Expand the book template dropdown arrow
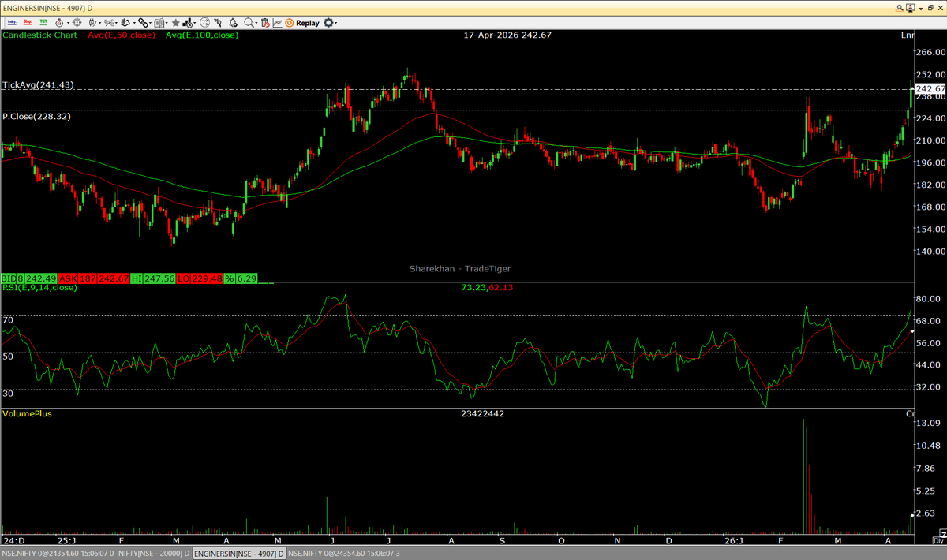947x560 pixels. pos(167,23)
